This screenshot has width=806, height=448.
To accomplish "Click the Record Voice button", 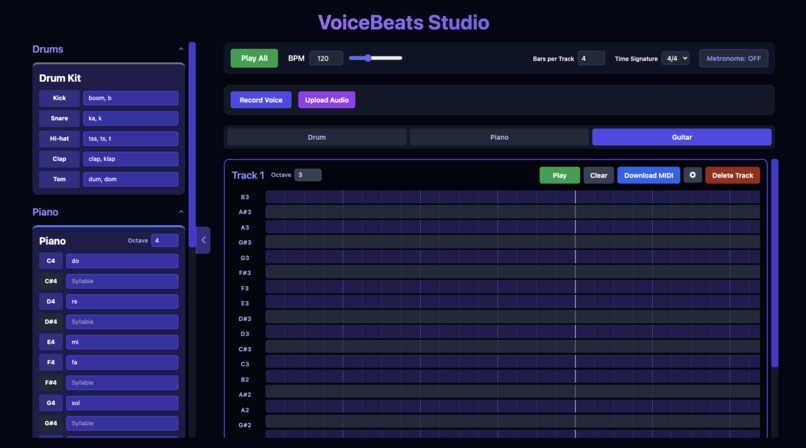I will coord(261,100).
